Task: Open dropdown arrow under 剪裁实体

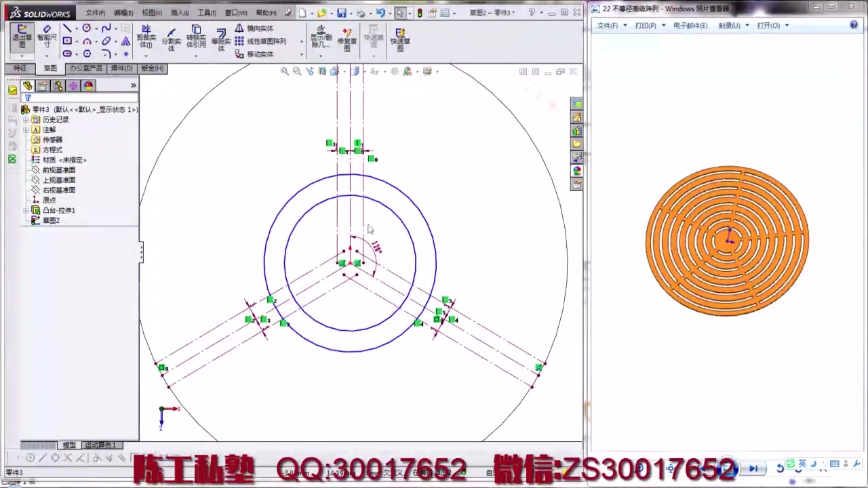Action: click(x=146, y=56)
